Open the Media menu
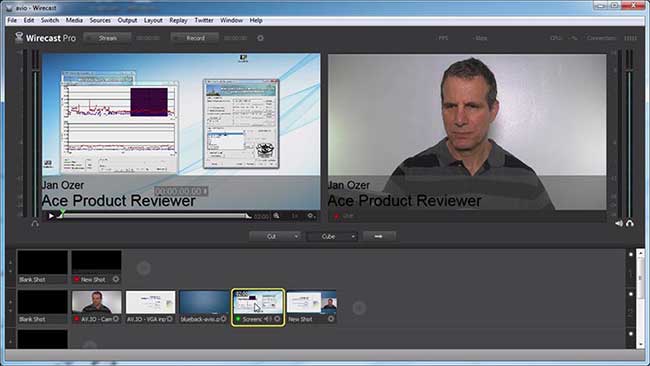The height and width of the screenshot is (366, 650). [74, 20]
